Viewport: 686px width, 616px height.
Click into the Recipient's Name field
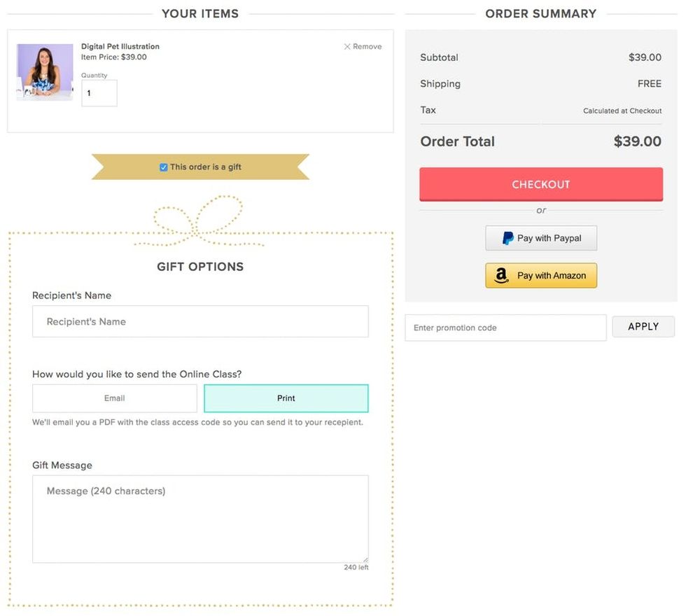pos(200,322)
